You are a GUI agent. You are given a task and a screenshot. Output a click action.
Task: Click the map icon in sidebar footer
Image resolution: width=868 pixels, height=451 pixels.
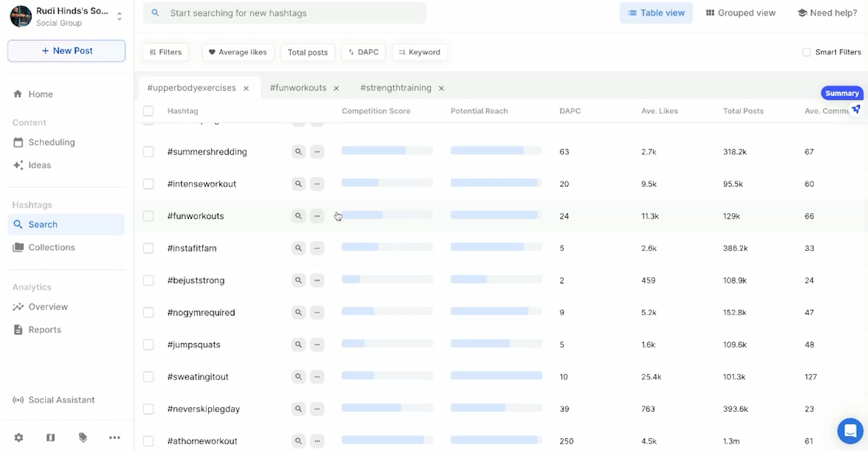point(50,437)
